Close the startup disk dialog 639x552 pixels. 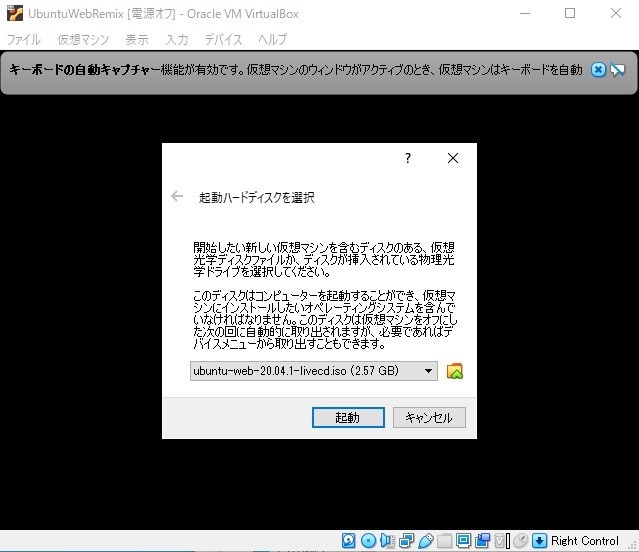click(453, 158)
